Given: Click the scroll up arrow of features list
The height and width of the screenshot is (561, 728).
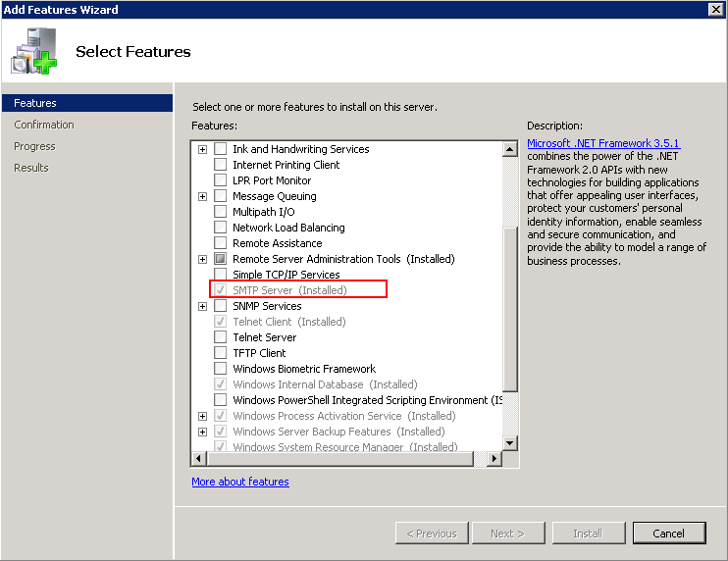Looking at the screenshot, I should (510, 149).
